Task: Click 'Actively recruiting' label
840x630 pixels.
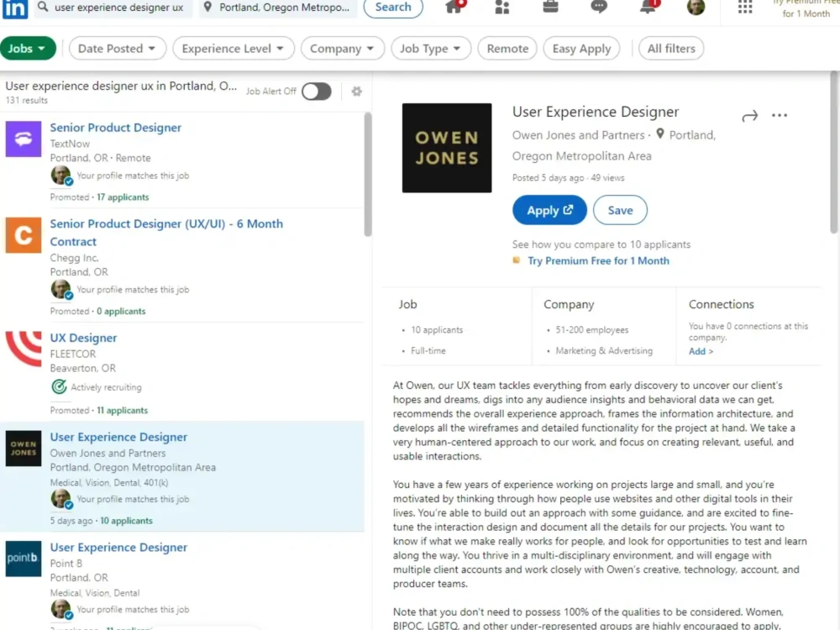Action: (106, 387)
